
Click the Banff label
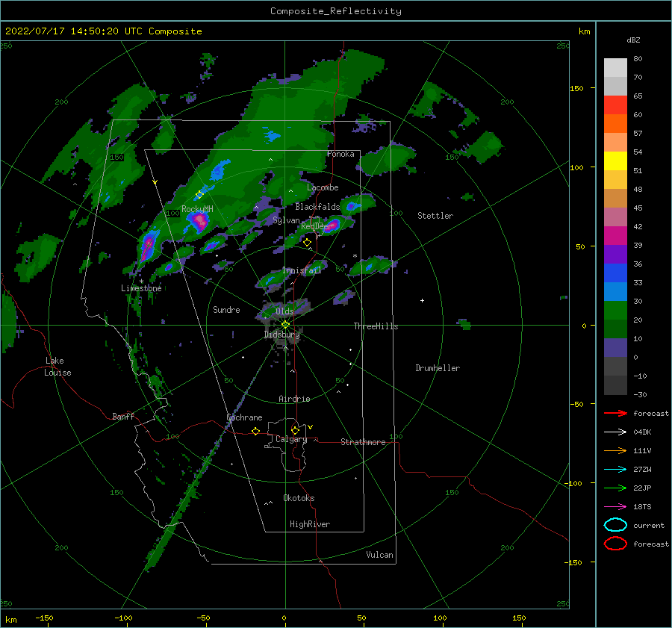click(123, 416)
